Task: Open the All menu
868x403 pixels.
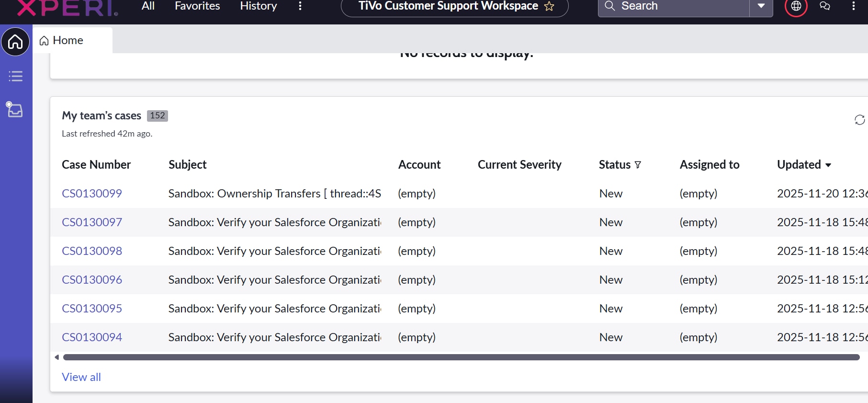Action: [148, 6]
